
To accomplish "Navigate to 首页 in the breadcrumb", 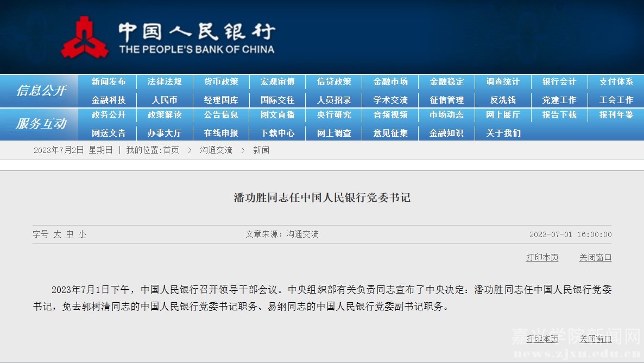I will coord(171,150).
